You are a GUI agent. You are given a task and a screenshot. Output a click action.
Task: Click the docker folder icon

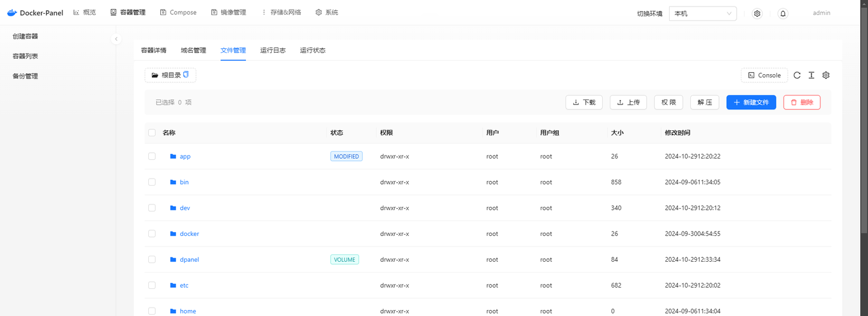point(173,234)
